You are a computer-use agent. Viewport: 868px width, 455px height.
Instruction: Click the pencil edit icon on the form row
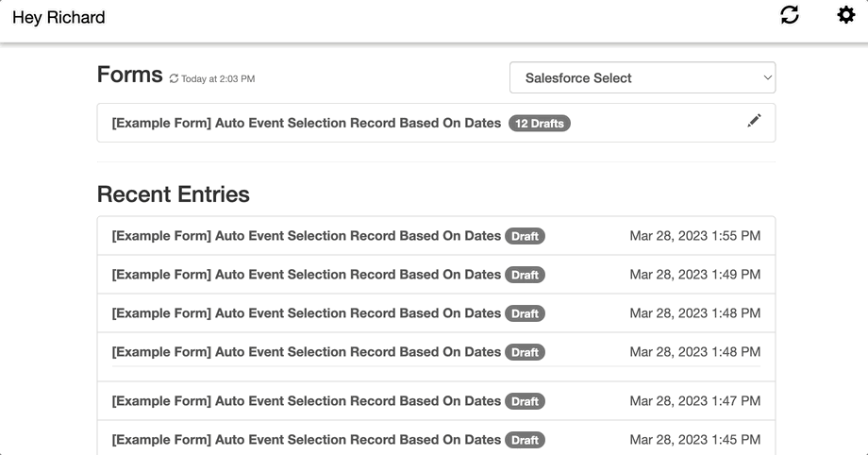tap(754, 121)
